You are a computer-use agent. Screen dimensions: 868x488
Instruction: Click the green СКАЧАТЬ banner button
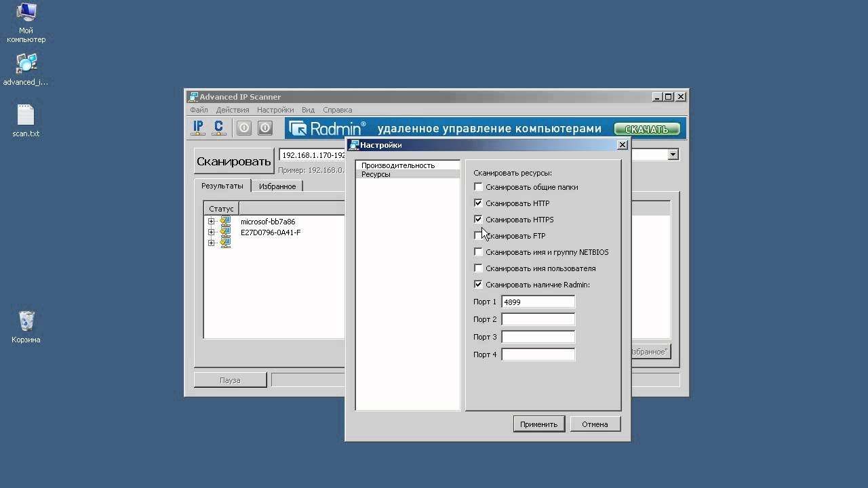pos(647,129)
